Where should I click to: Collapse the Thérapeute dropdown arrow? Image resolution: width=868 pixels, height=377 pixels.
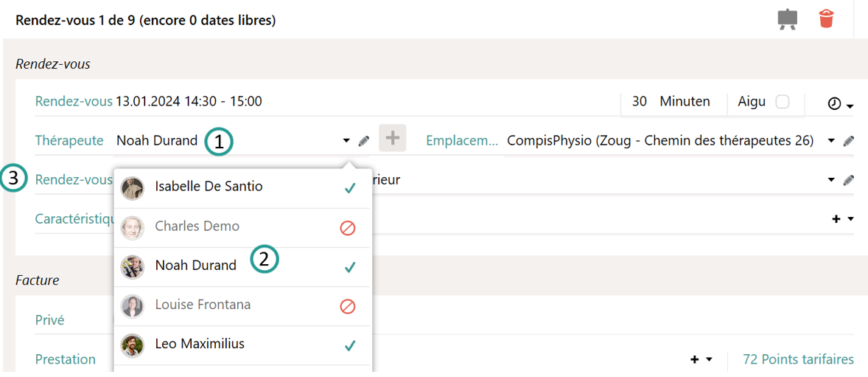pyautogui.click(x=346, y=141)
